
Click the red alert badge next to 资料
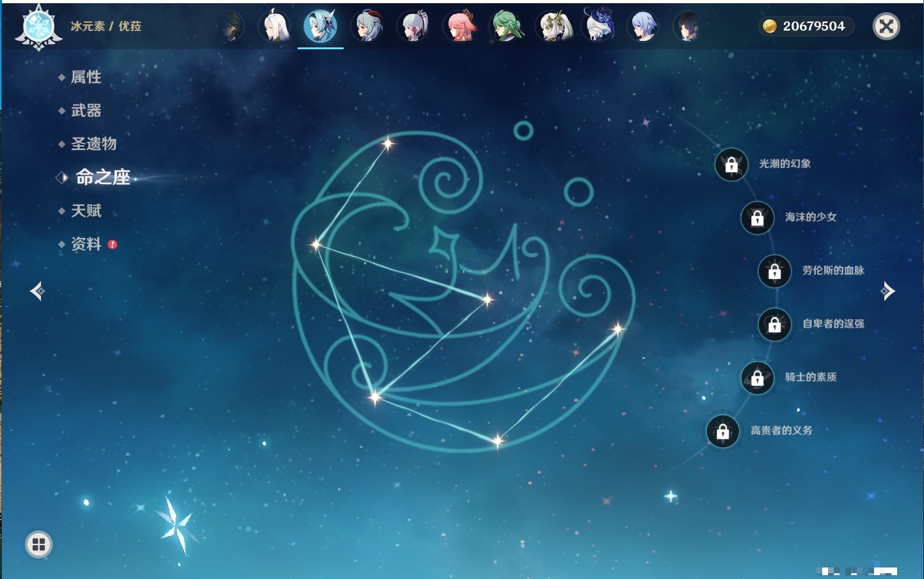tap(113, 244)
